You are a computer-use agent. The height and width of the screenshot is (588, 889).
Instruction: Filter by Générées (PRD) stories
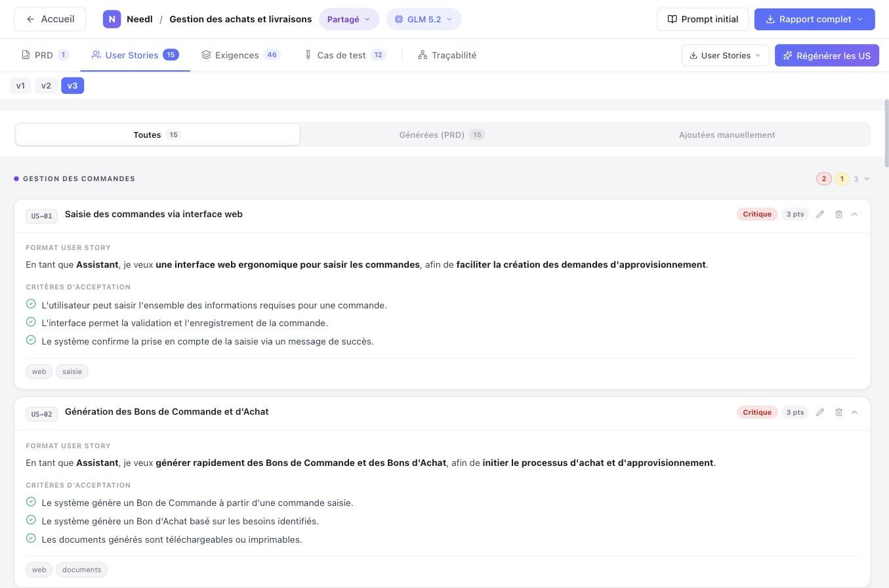click(x=442, y=135)
